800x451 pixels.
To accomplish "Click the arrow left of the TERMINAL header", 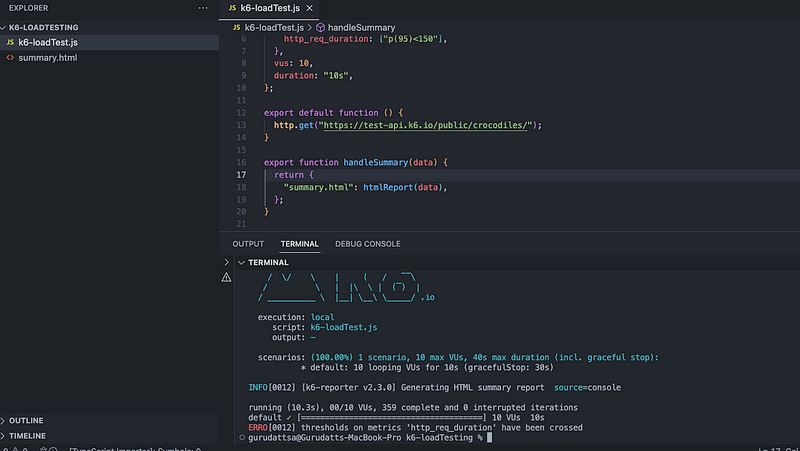I will (x=226, y=262).
